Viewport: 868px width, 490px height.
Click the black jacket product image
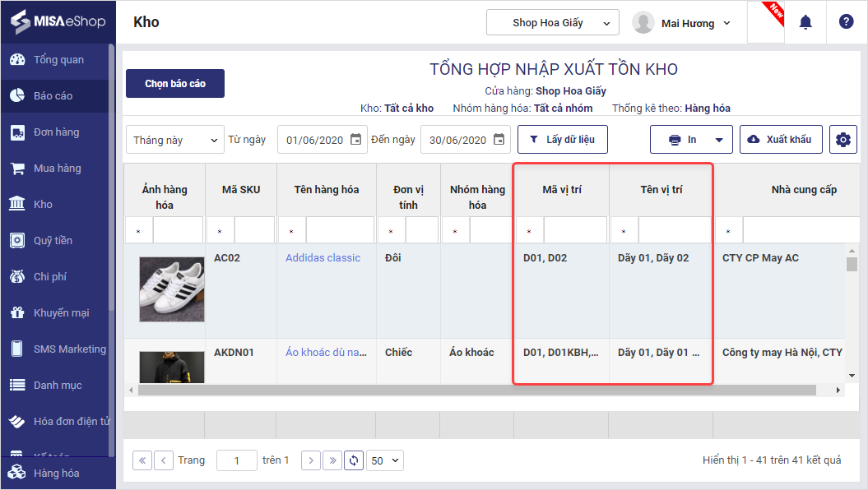coord(172,367)
